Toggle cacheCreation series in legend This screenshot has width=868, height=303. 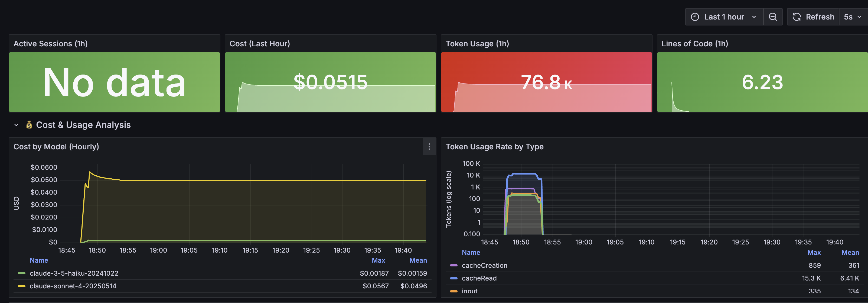[x=484, y=266]
